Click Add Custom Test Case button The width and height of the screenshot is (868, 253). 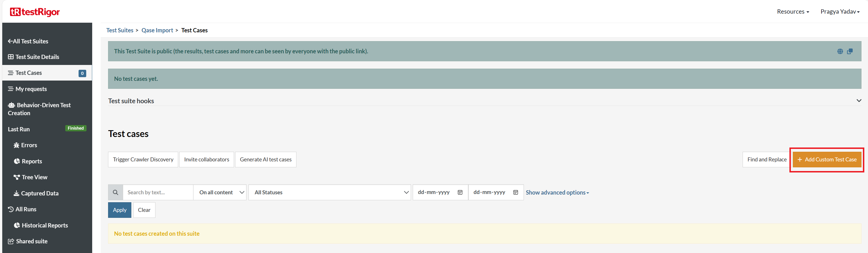[827, 160]
